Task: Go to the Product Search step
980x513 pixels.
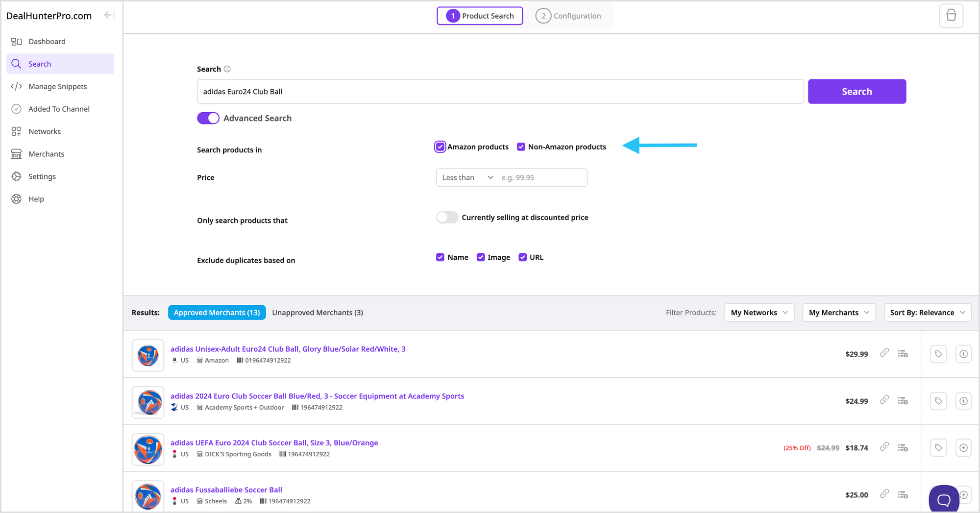Action: pos(480,16)
